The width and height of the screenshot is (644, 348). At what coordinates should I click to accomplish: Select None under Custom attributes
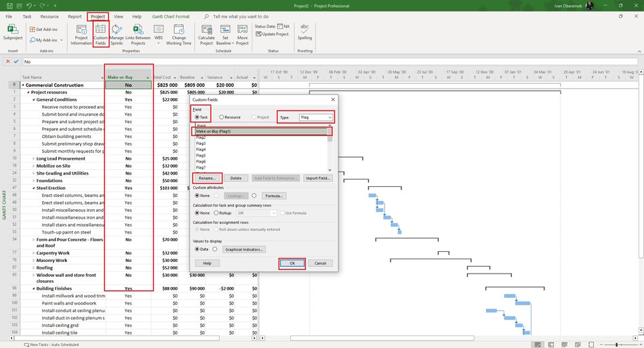[x=197, y=196]
